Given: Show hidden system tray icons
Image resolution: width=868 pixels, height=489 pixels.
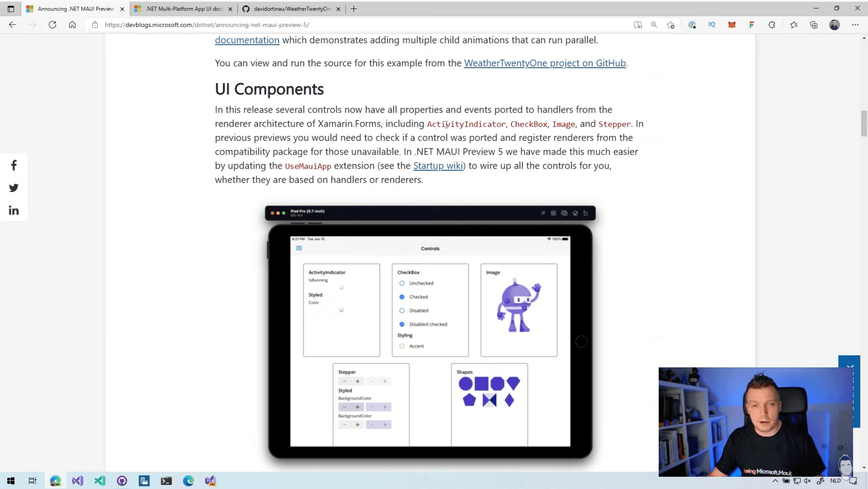Looking at the screenshot, I should click(x=775, y=481).
